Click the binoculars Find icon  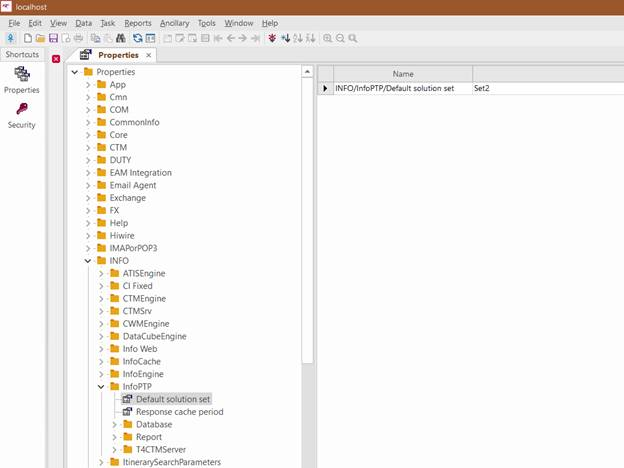(x=122, y=38)
